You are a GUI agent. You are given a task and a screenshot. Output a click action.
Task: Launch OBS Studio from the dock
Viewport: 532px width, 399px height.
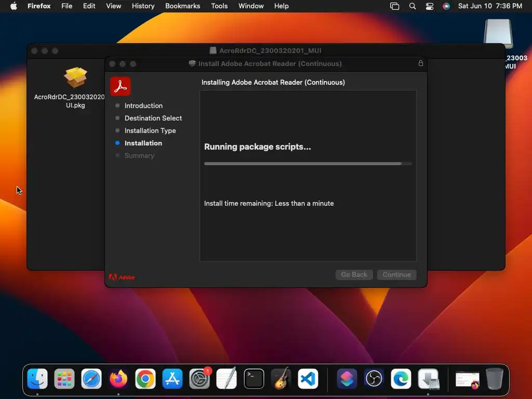click(x=374, y=379)
